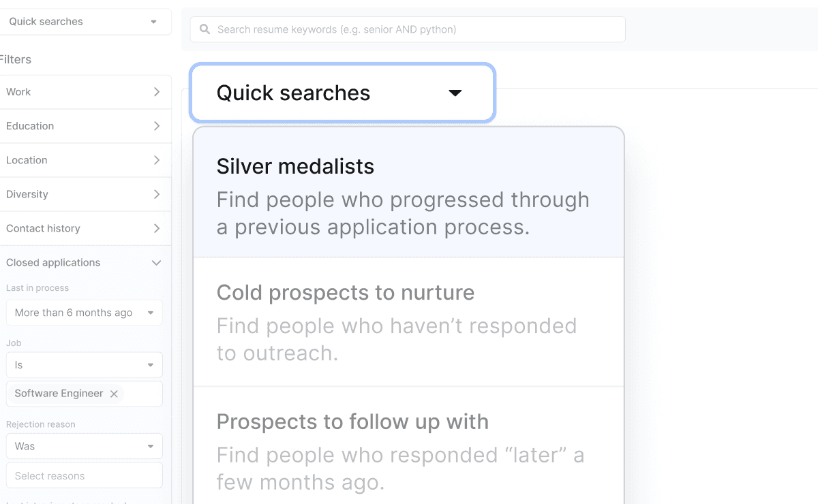Viewport: 818px width, 504px height.
Task: Click the large Quick searches caret arrow
Action: [x=455, y=93]
